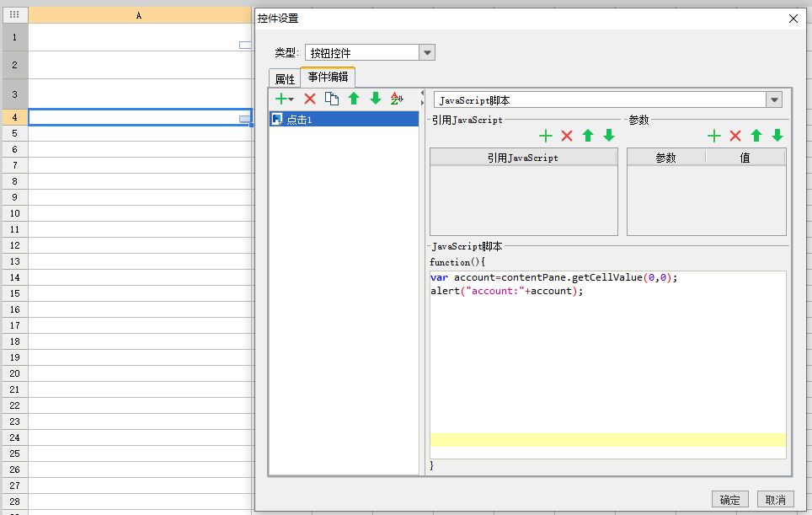Copy the selected event
The image size is (812, 515).
(x=331, y=99)
